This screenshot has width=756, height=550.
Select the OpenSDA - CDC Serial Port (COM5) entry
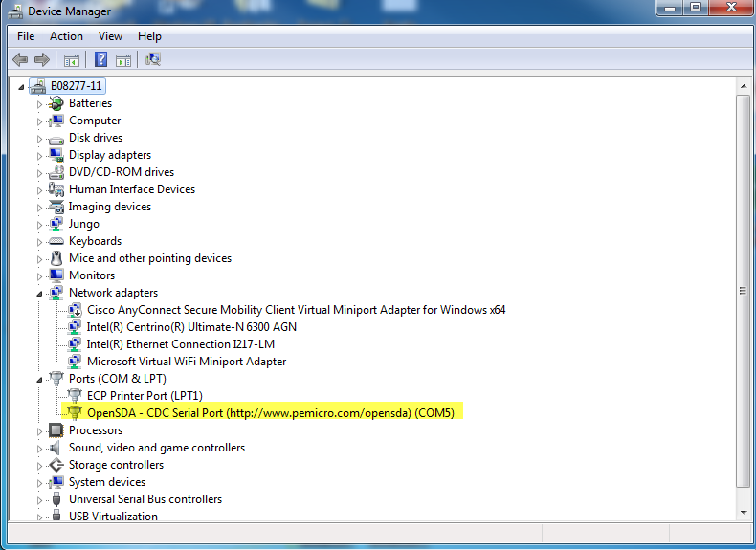(271, 412)
